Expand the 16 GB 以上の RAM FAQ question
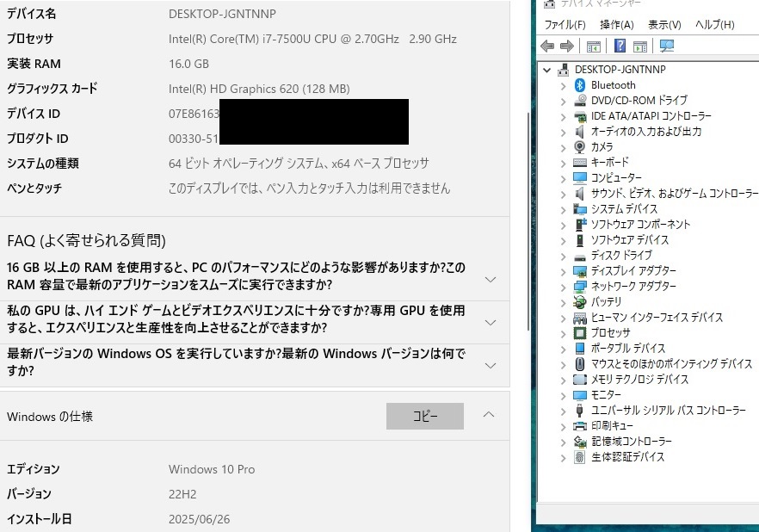This screenshot has width=759, height=532. pyautogui.click(x=491, y=279)
